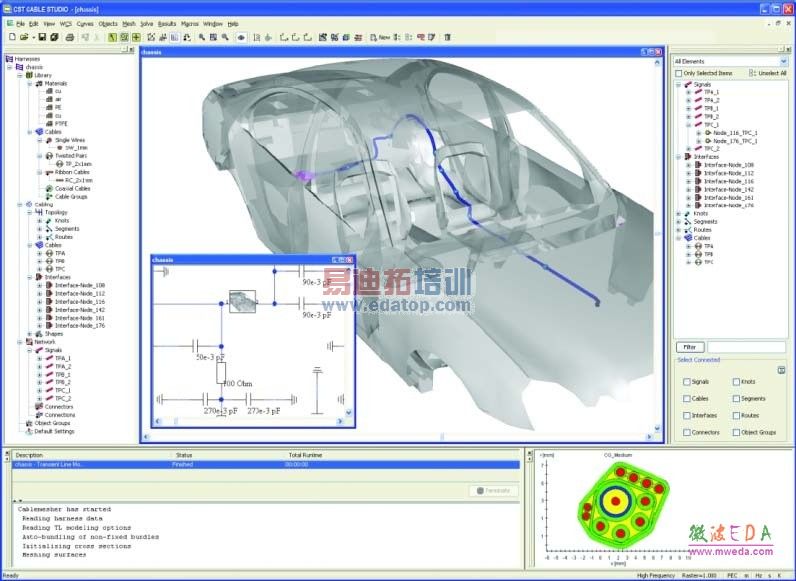
Task: Select Node_116_TPC_1 in right panel
Action: (x=735, y=133)
